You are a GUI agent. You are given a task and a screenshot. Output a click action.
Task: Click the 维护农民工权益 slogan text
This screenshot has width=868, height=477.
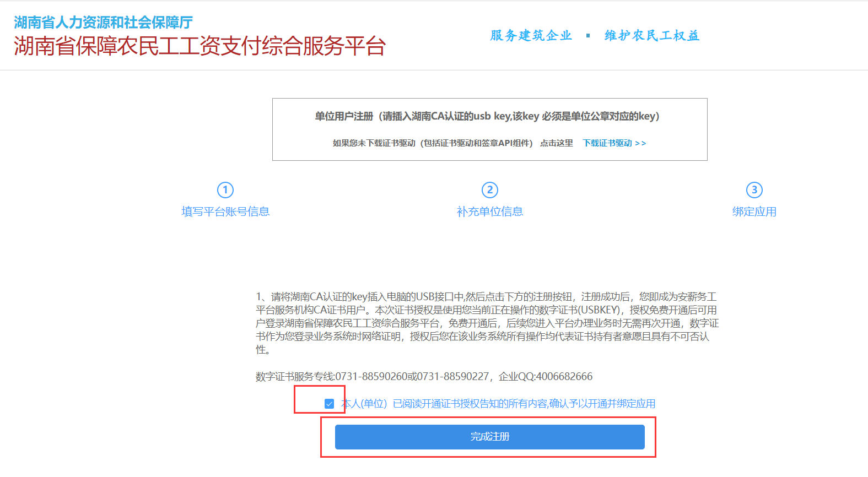click(652, 36)
